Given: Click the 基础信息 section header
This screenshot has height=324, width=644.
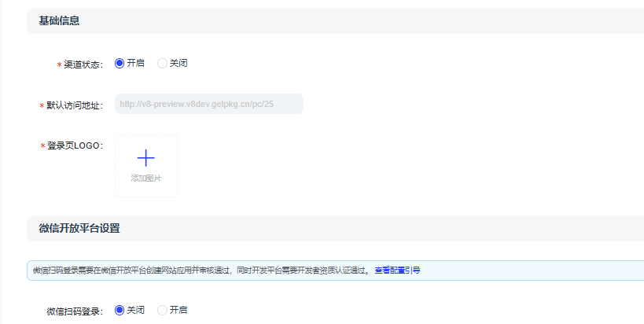Looking at the screenshot, I should (x=59, y=20).
